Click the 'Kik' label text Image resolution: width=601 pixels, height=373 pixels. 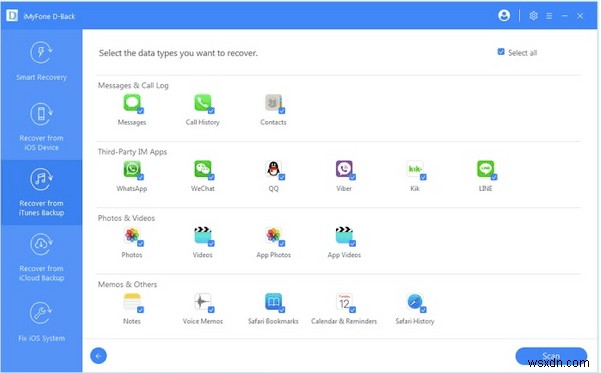click(415, 189)
